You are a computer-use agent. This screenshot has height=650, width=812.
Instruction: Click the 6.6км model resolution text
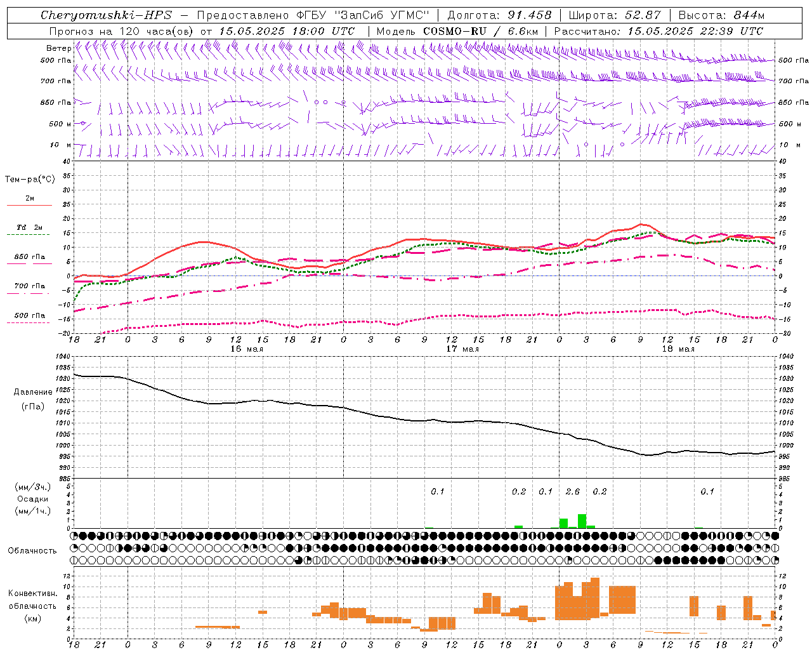click(523, 31)
